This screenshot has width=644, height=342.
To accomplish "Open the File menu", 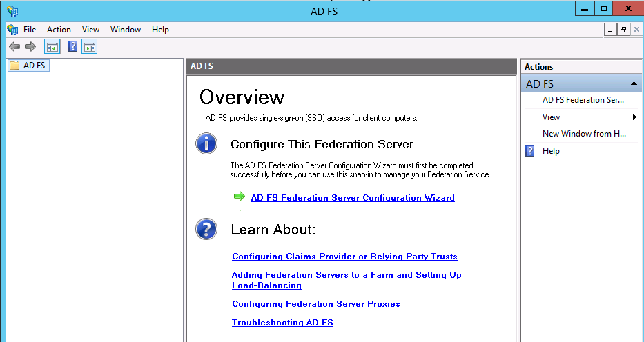I will coord(30,30).
